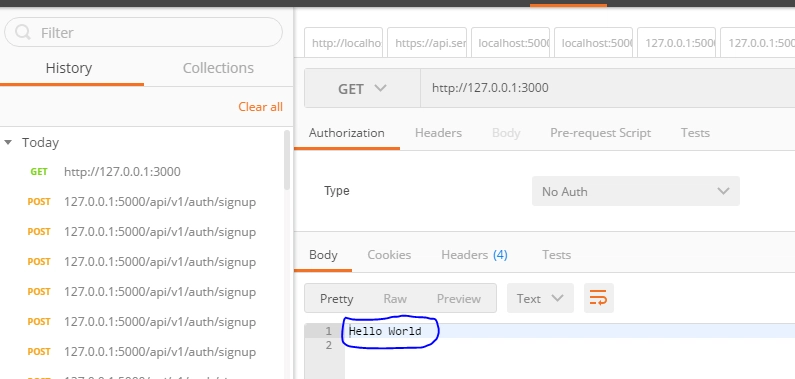795x379 pixels.
Task: Open the HTTP method GET dropdown
Action: pyautogui.click(x=362, y=88)
